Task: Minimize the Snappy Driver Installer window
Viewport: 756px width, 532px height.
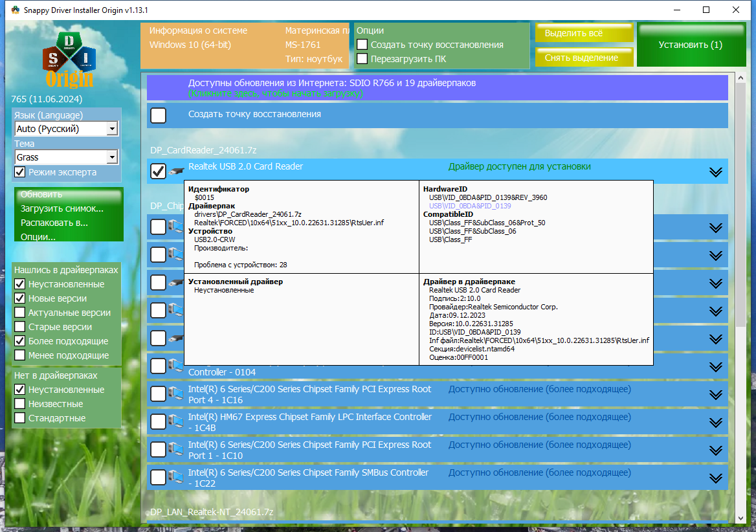Action: coord(677,10)
